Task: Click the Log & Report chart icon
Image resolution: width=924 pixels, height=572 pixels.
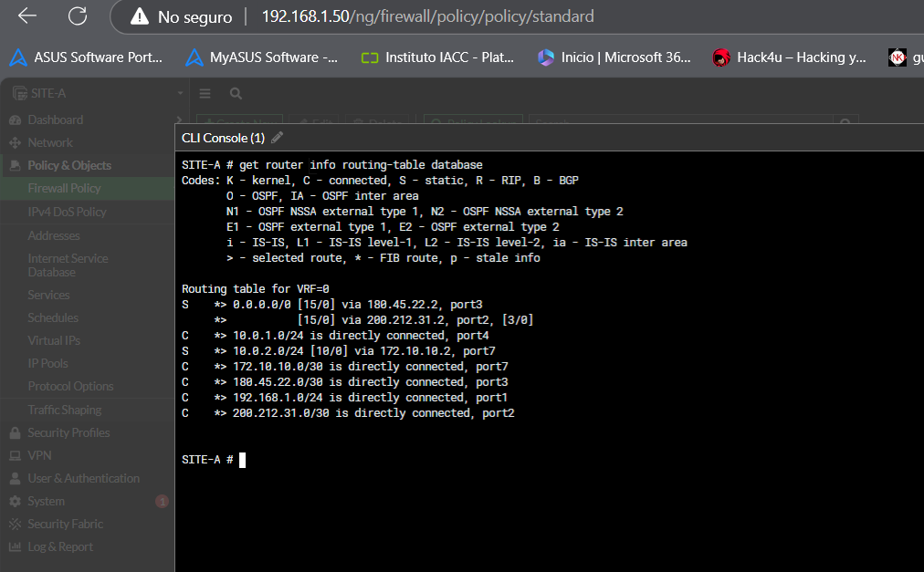Action: [15, 547]
